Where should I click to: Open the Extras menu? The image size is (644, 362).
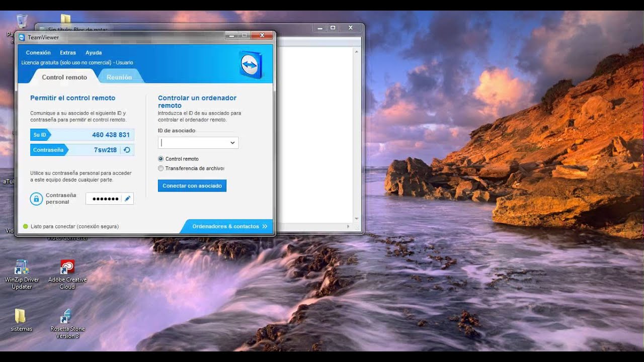(x=68, y=52)
